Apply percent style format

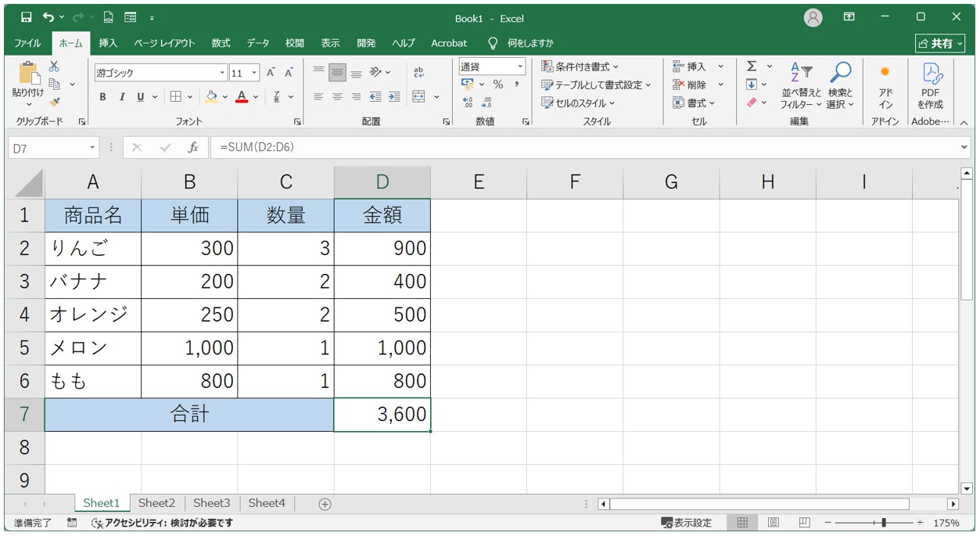pyautogui.click(x=497, y=85)
